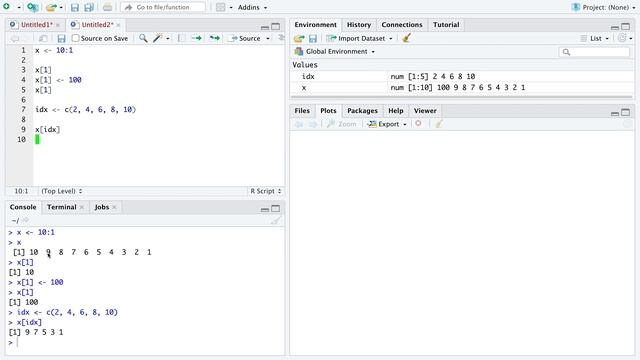The width and height of the screenshot is (640, 360).
Task: Maximize the Console pane
Action: click(276, 209)
